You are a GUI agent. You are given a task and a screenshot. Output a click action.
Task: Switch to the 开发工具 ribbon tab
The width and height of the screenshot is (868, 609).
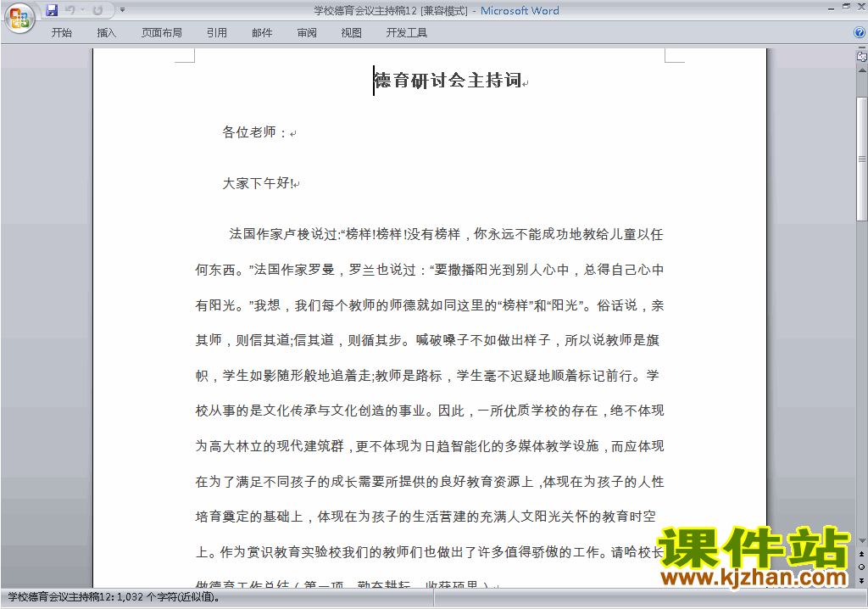(406, 33)
